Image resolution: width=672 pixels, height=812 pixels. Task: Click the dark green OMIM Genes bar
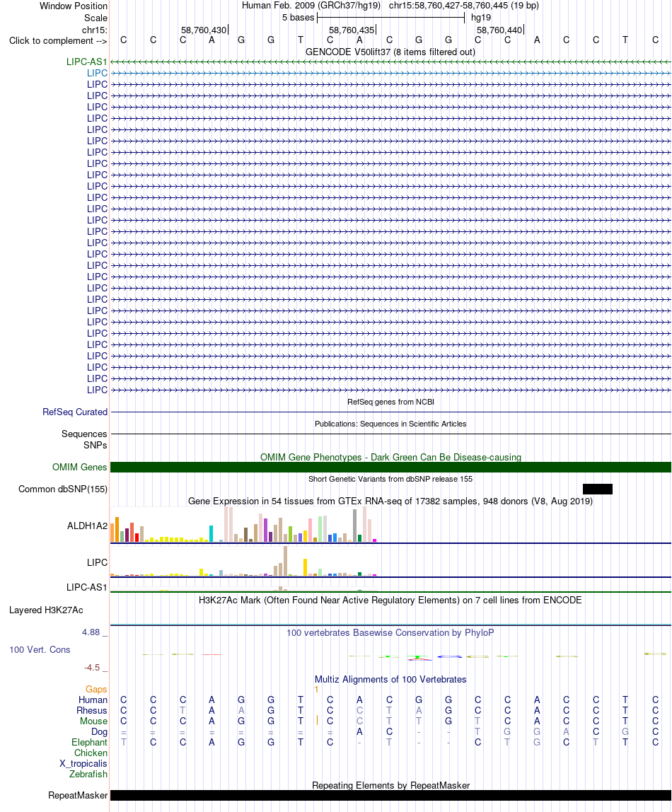pos(391,467)
